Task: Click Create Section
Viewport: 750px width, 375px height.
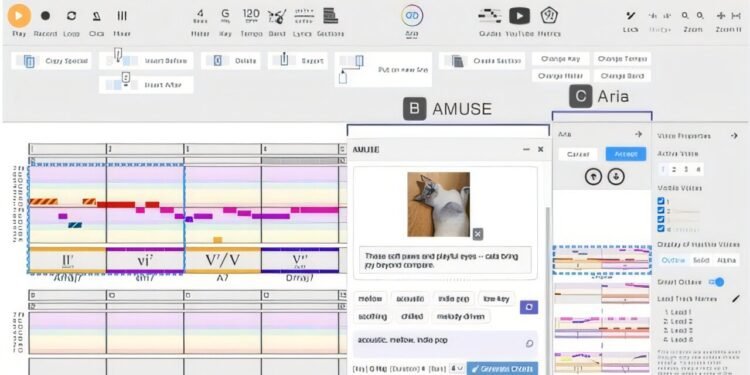Action: (482, 61)
